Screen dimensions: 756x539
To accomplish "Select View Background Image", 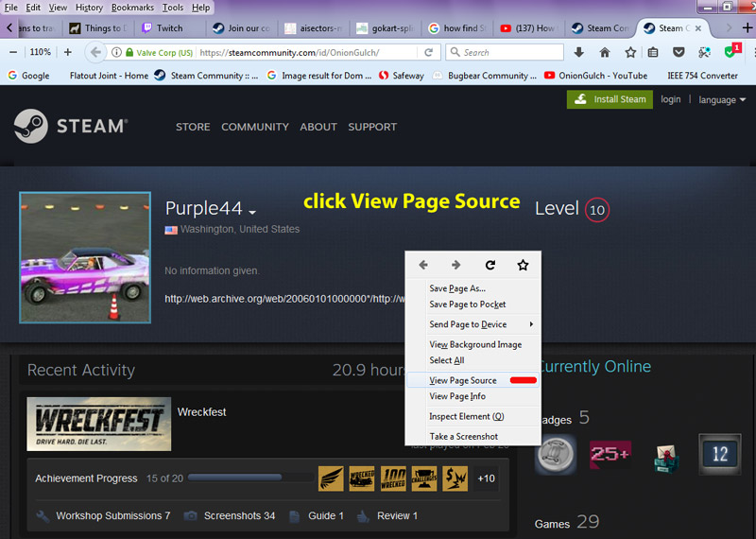I will click(x=473, y=344).
